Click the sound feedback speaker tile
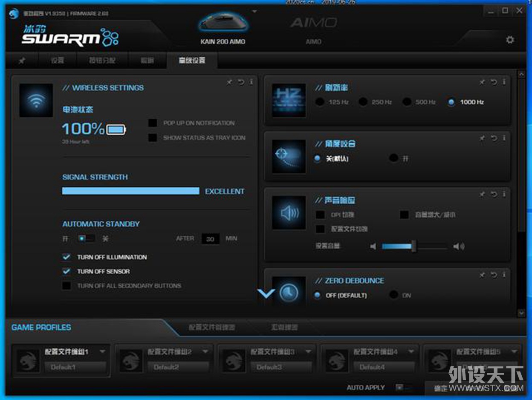The image size is (532, 400). coord(289,213)
